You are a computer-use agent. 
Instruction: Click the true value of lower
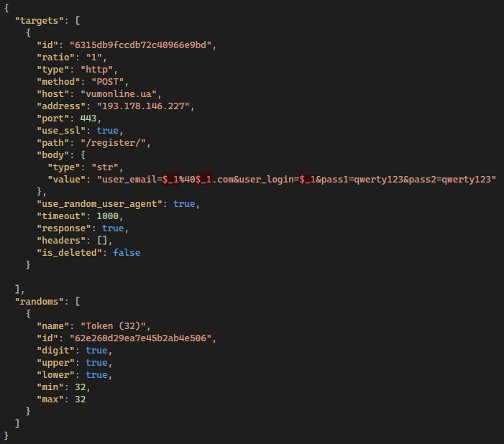coord(97,374)
